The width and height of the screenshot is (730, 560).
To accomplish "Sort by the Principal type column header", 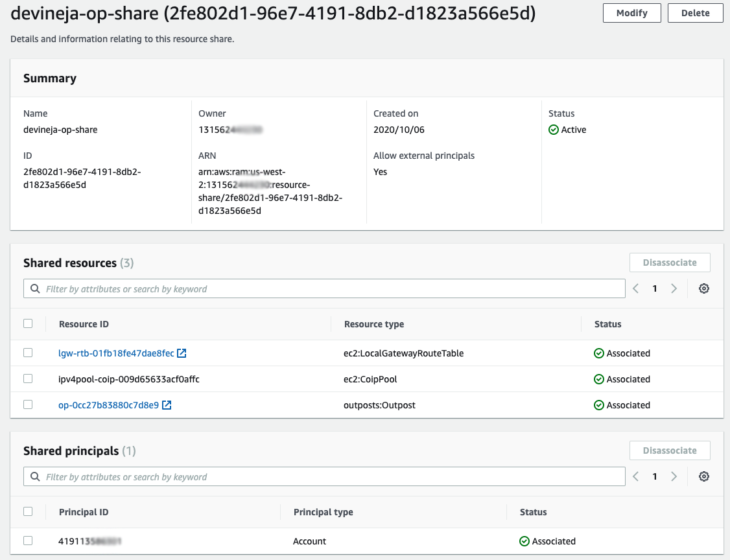I will pyautogui.click(x=323, y=511).
